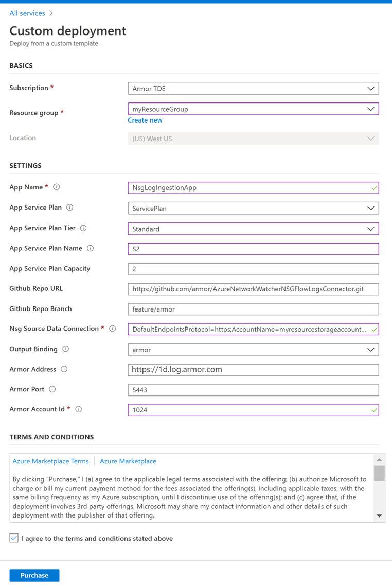Click info icon for Armor Account Id
The width and height of the screenshot is (392, 586).
(x=79, y=409)
